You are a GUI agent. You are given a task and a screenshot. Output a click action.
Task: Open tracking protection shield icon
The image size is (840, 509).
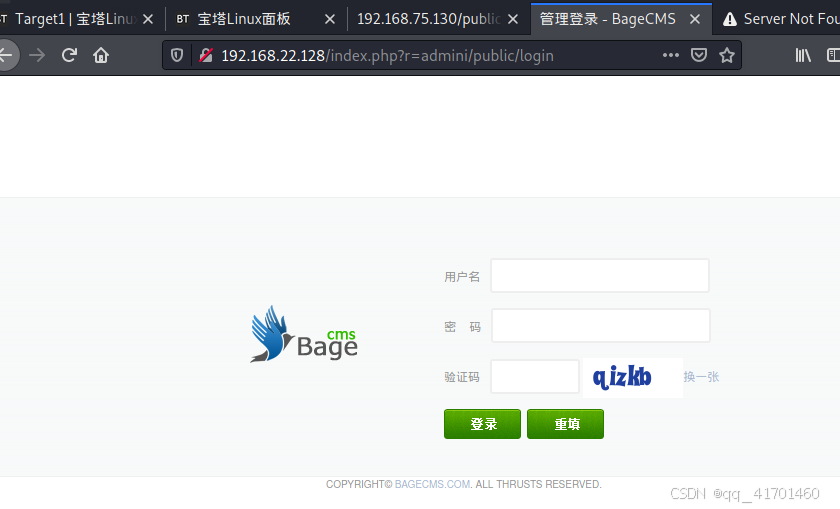click(177, 55)
